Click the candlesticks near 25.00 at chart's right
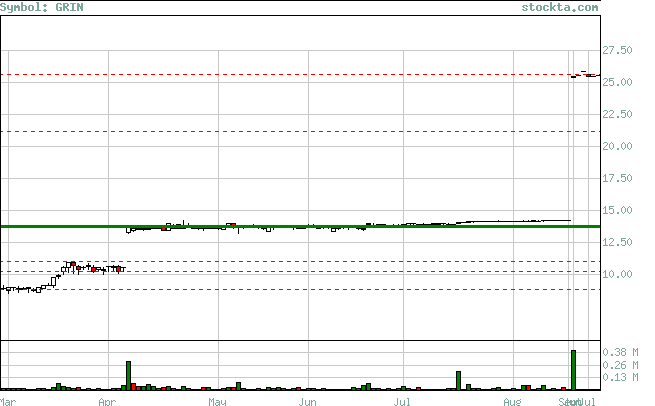 click(586, 75)
